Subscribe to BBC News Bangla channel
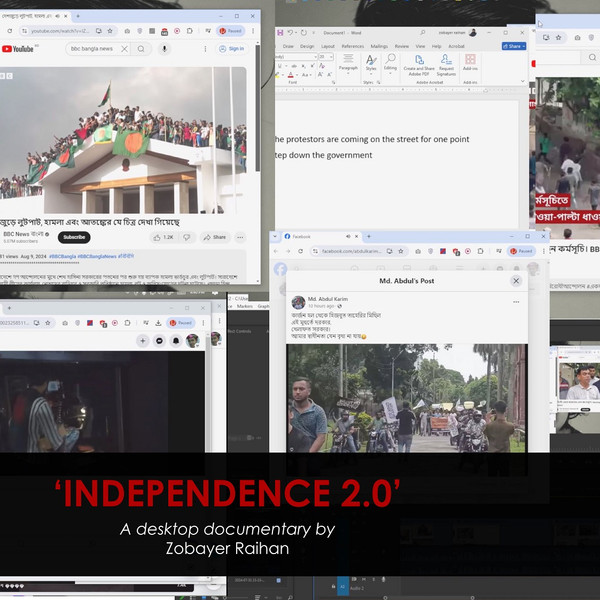 coord(74,237)
